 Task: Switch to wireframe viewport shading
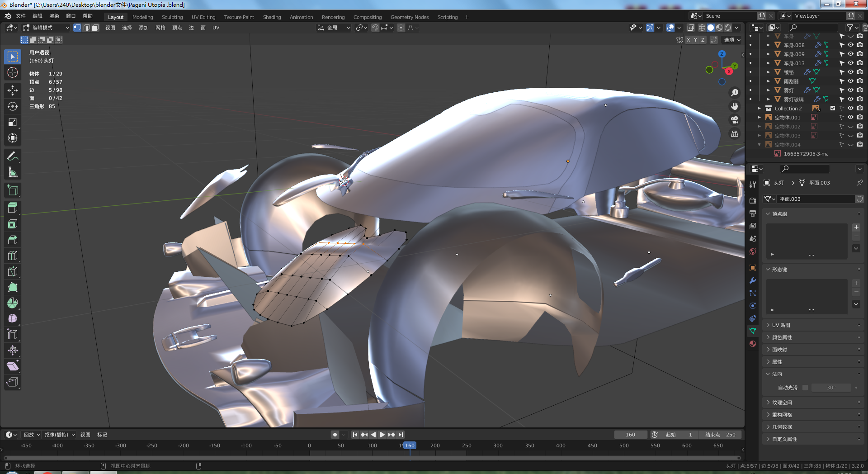click(702, 28)
